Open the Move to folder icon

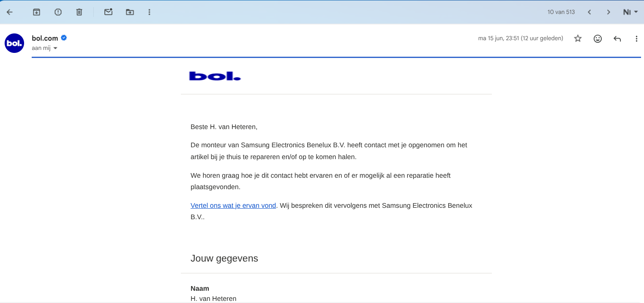(x=130, y=12)
